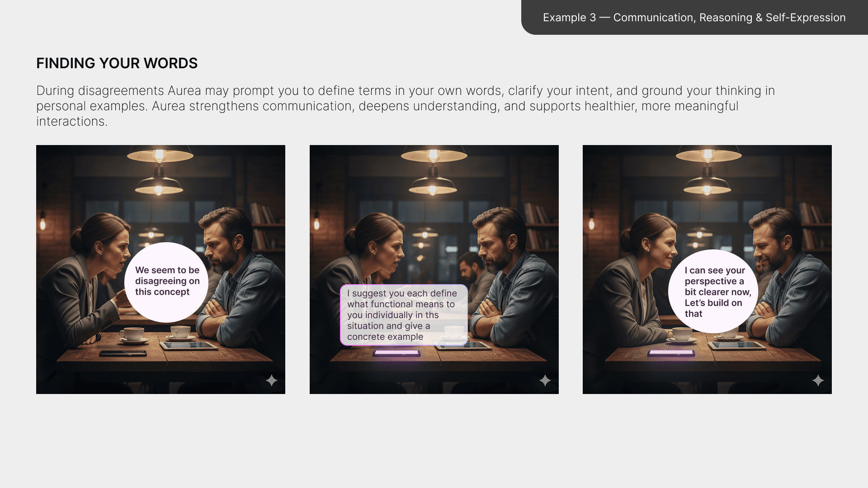The height and width of the screenshot is (488, 868).
Task: Click 'We seem to be disagreeing' bubble
Action: (x=167, y=281)
